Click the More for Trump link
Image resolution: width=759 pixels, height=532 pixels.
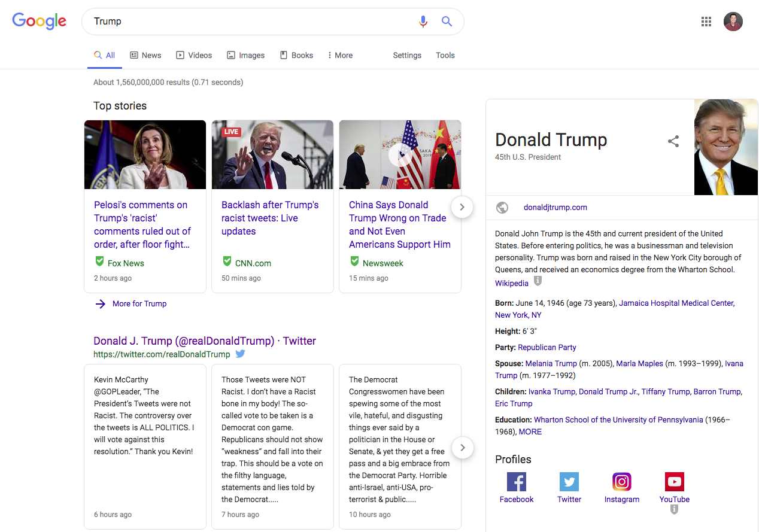(139, 303)
